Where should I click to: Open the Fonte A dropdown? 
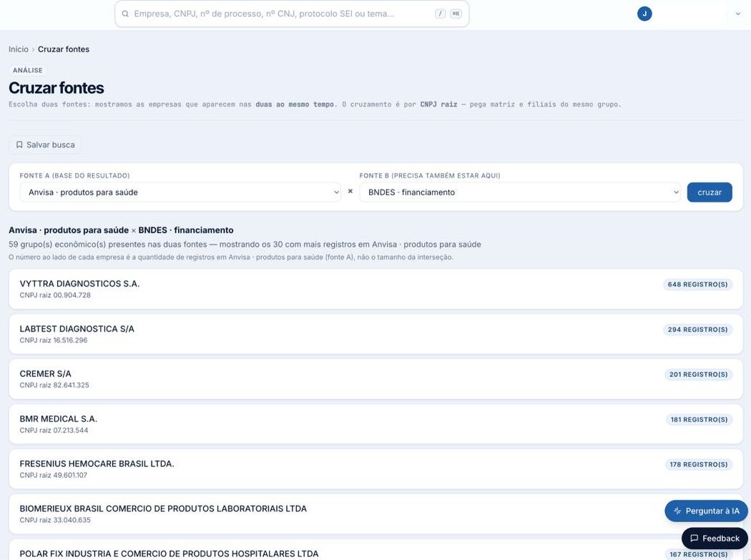(x=180, y=192)
